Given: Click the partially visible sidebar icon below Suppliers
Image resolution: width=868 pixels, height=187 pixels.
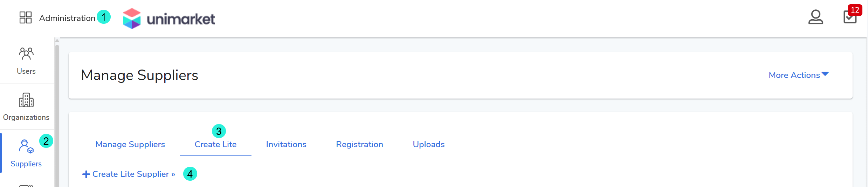Looking at the screenshot, I should (26, 185).
